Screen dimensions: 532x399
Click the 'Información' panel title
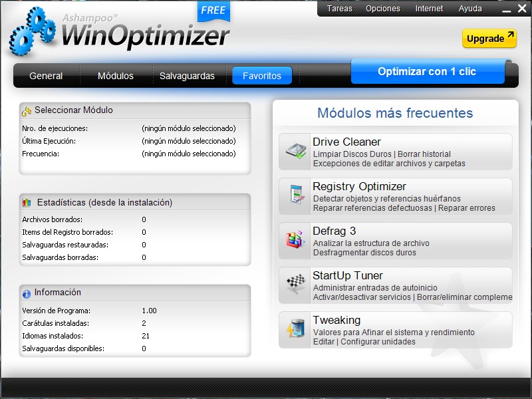click(58, 292)
